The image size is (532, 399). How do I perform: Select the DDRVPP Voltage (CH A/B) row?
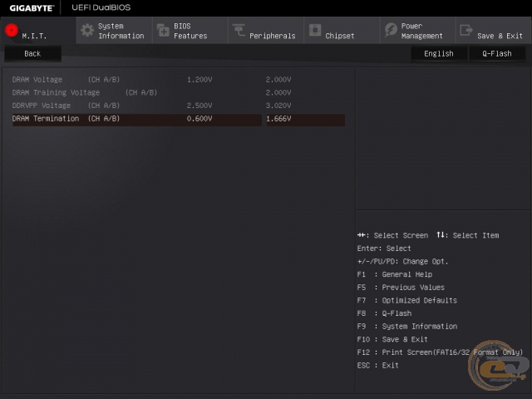(179, 106)
